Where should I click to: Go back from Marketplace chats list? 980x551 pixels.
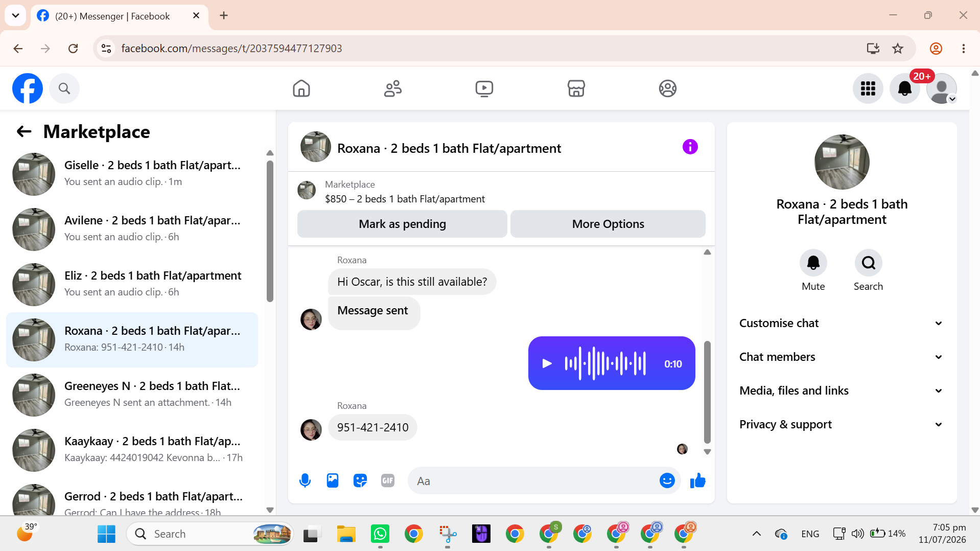tap(24, 132)
